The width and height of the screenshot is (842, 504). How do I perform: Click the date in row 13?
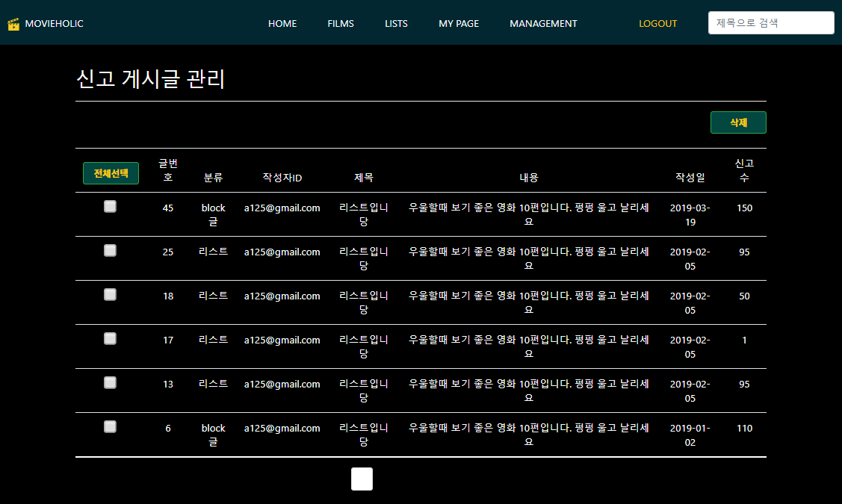[x=690, y=391]
